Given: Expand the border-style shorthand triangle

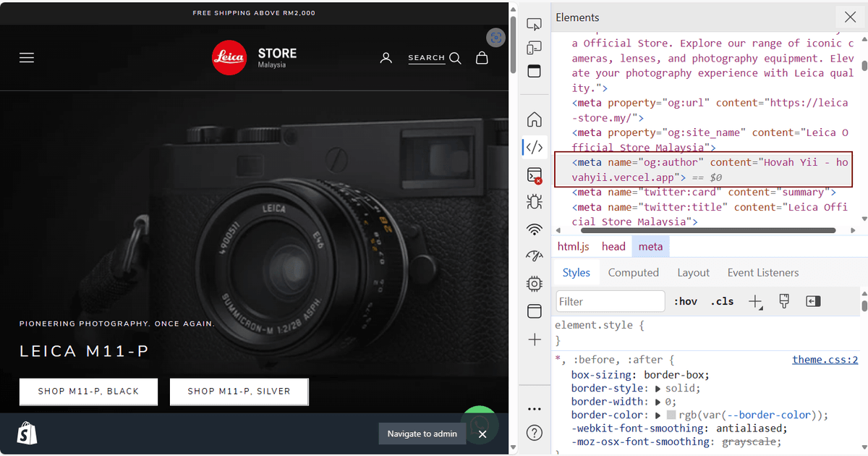Looking at the screenshot, I should (658, 389).
